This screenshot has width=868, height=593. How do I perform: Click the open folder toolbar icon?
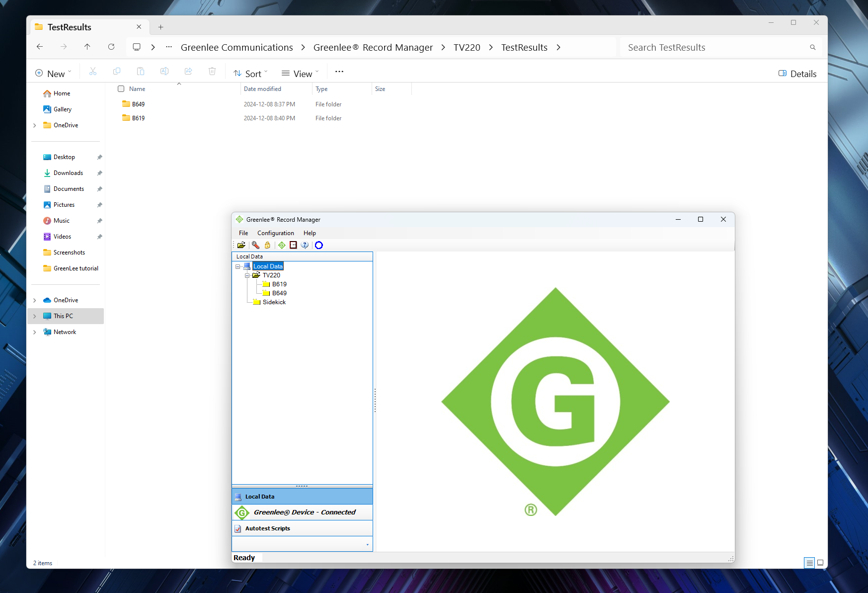pos(241,245)
